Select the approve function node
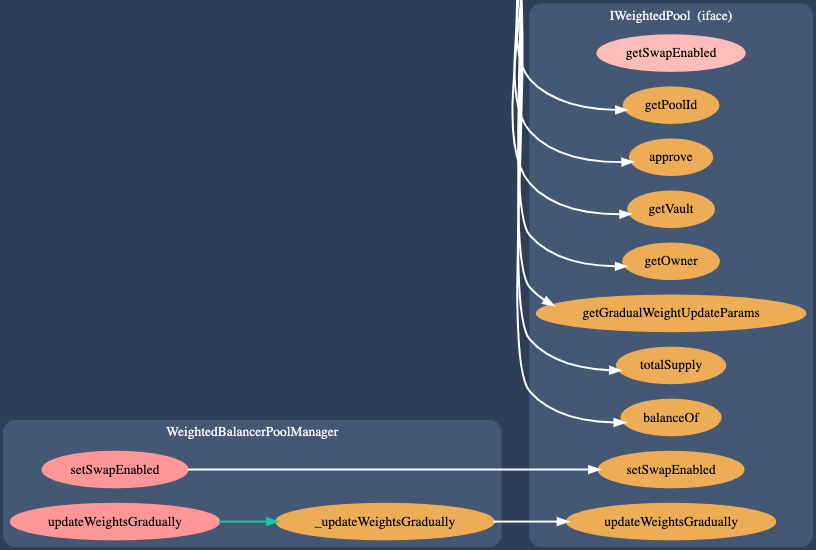 tap(671, 157)
